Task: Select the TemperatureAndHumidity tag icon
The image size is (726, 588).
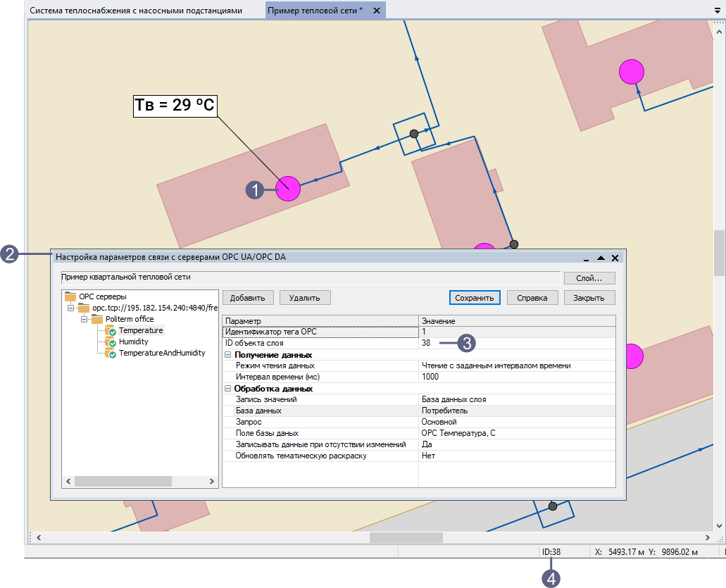Action: pos(111,353)
